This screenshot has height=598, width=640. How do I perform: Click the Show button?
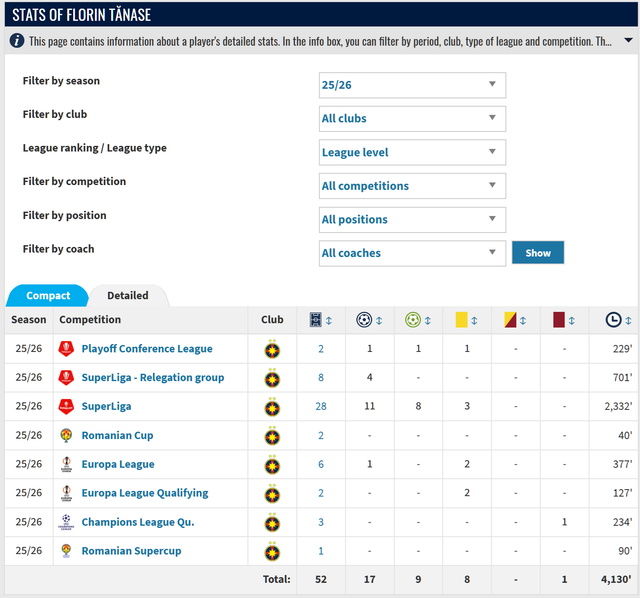tap(538, 253)
